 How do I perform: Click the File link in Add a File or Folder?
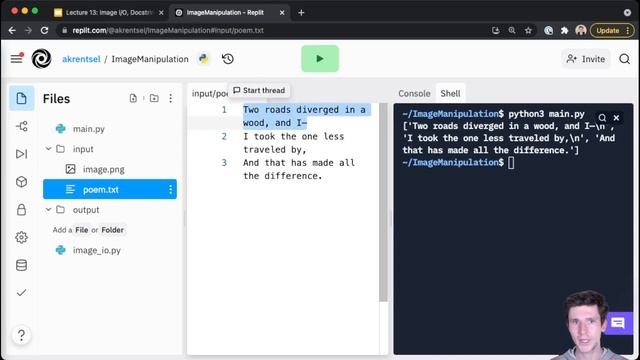[82, 230]
